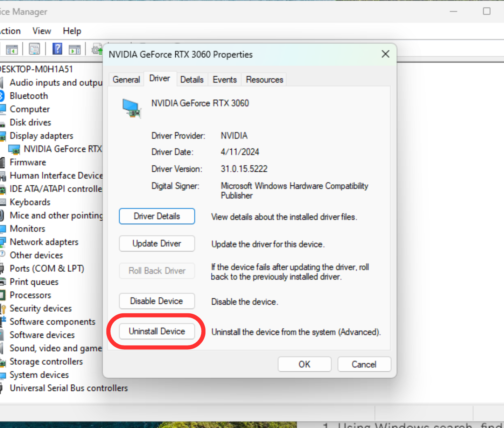
Task: Close the NVIDIA GeForce RTX 3060 Properties dialog
Action: pyautogui.click(x=385, y=54)
